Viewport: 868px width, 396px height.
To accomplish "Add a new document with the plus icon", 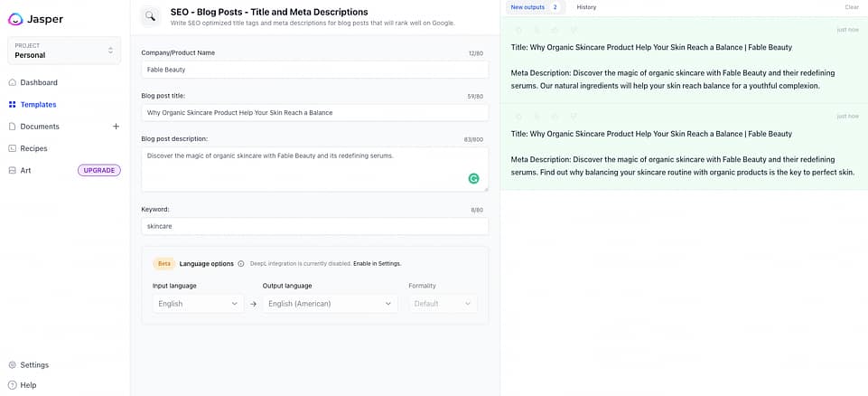I will coord(116,127).
